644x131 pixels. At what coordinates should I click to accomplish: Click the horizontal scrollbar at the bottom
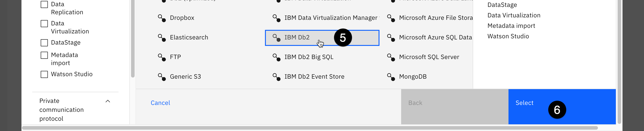coord(310,128)
